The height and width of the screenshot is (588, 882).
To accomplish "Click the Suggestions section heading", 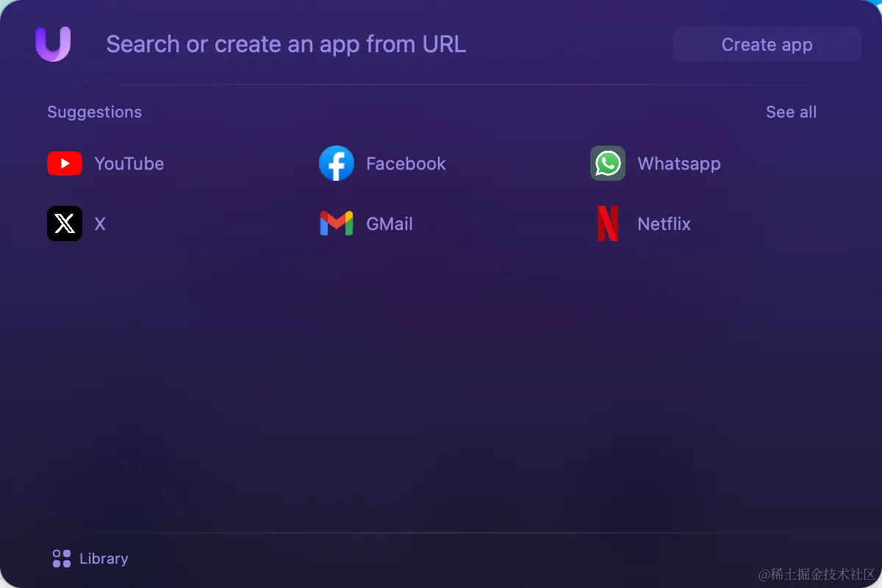I will (95, 112).
